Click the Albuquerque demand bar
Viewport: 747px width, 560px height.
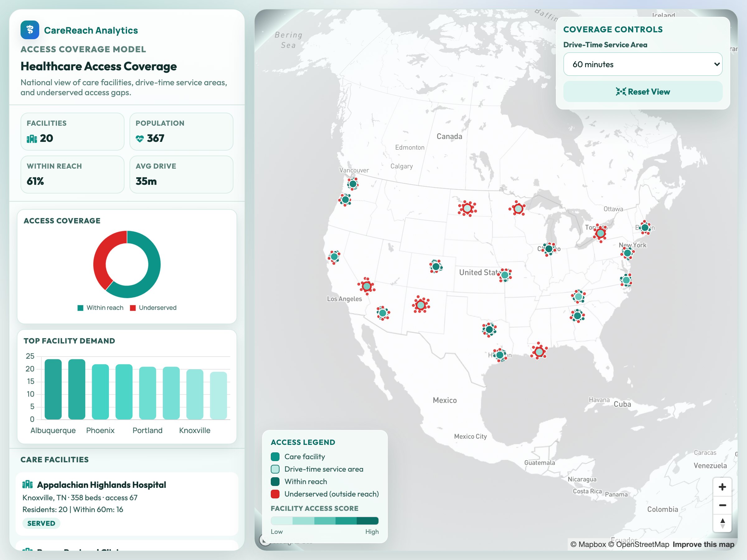(x=53, y=389)
